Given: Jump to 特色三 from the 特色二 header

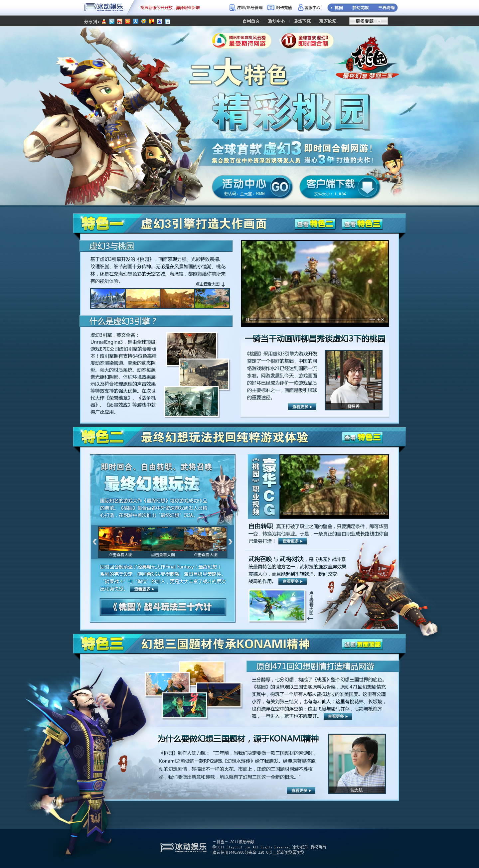Looking at the screenshot, I should click(x=362, y=437).
